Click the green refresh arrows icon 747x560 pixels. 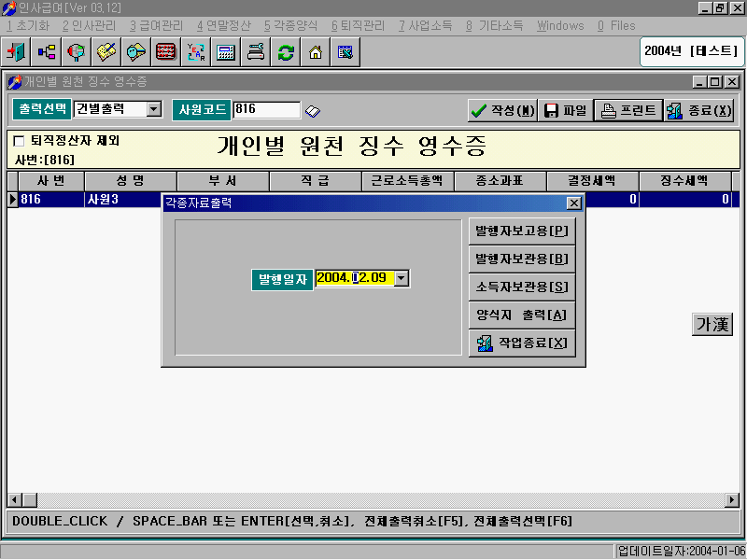click(x=286, y=52)
